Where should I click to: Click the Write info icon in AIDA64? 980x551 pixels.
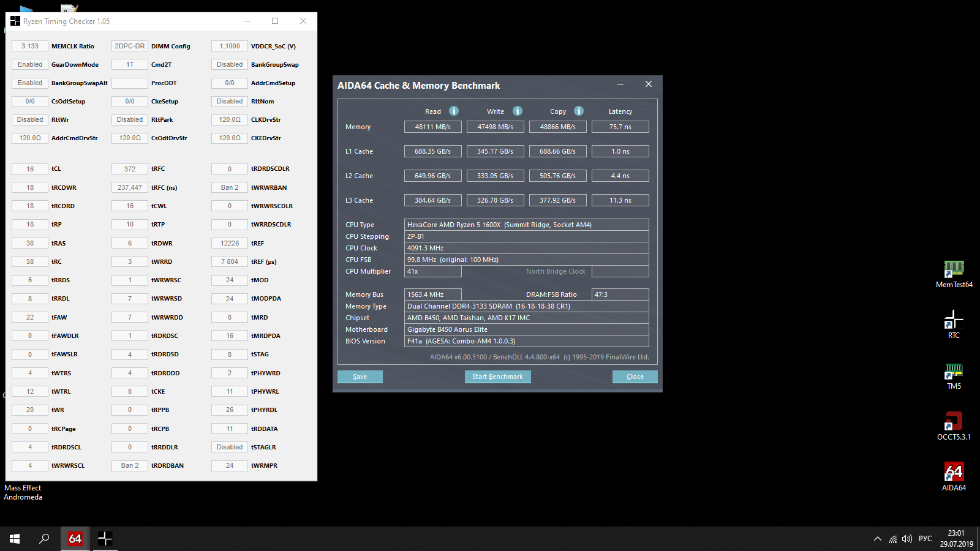(518, 111)
